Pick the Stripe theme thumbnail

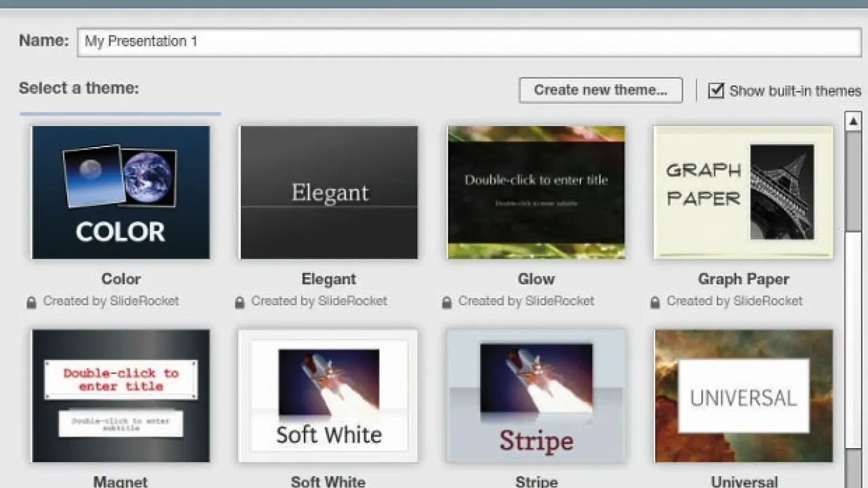pyautogui.click(x=536, y=396)
